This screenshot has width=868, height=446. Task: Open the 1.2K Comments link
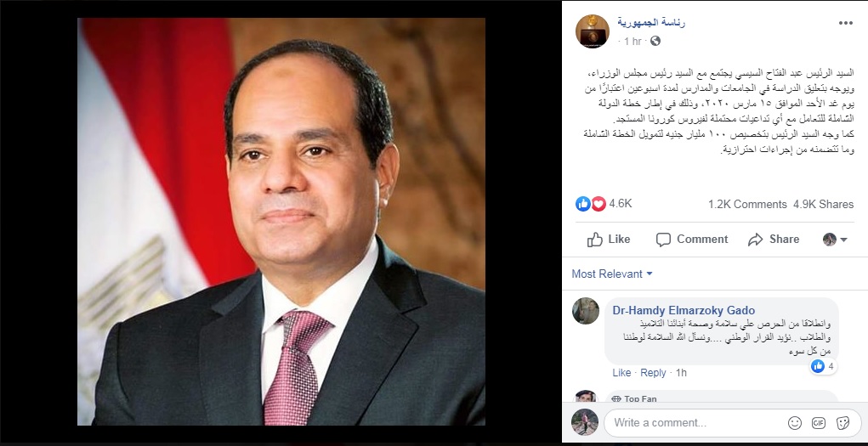coord(747,204)
